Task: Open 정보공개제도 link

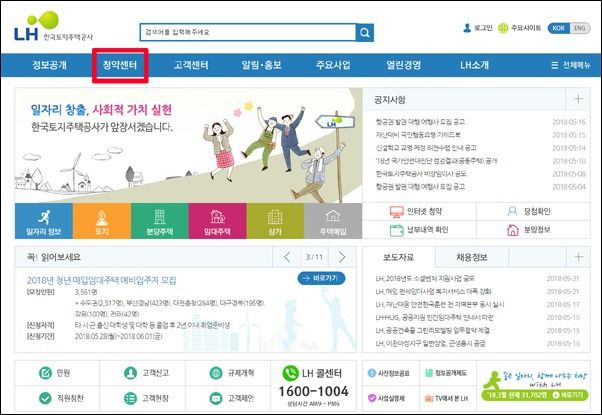Action: [446, 373]
